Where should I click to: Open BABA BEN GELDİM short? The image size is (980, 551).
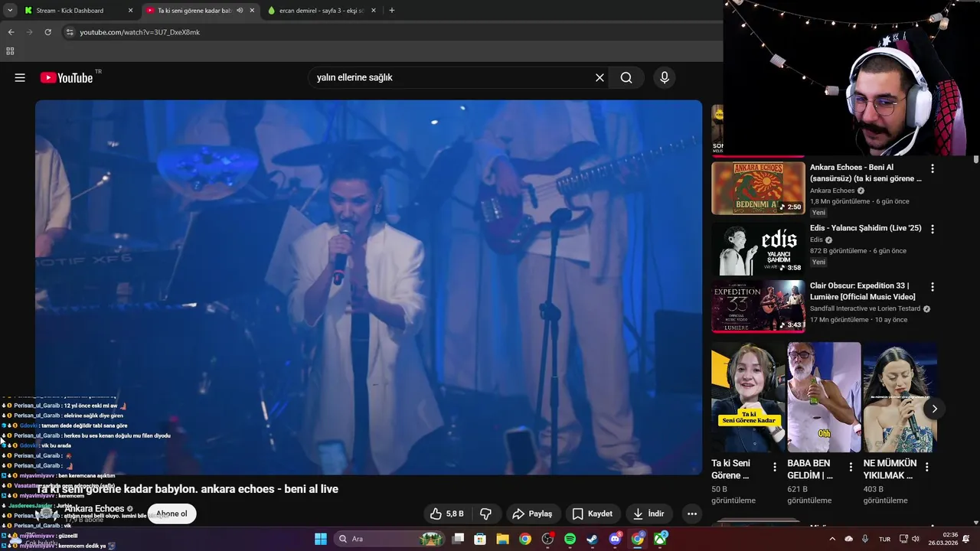824,397
